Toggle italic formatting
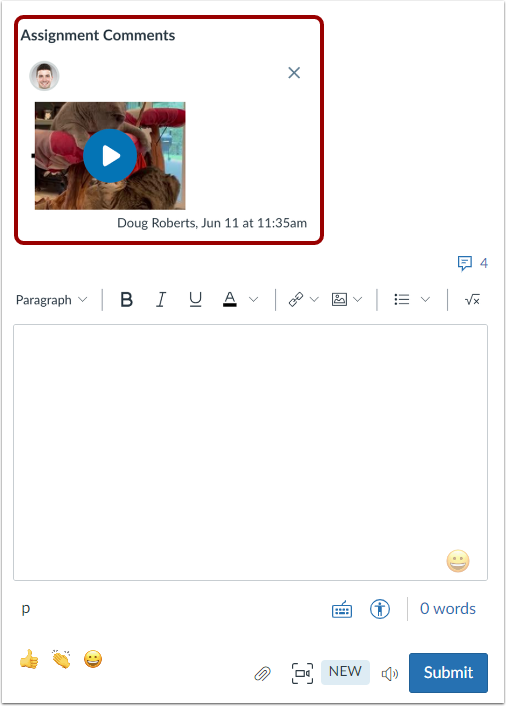Image resolution: width=506 pixels, height=706 pixels. pyautogui.click(x=161, y=299)
